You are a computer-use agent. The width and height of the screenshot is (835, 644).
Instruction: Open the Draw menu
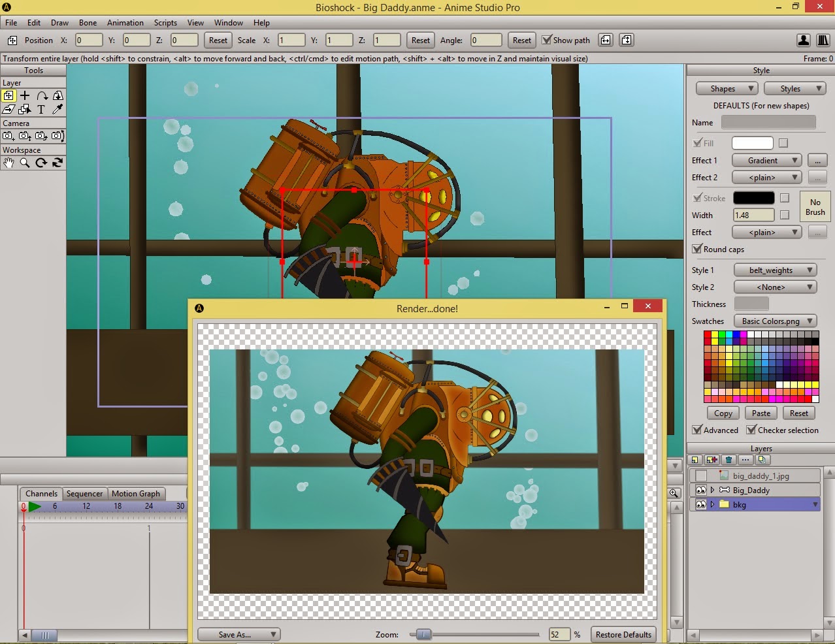(x=59, y=22)
